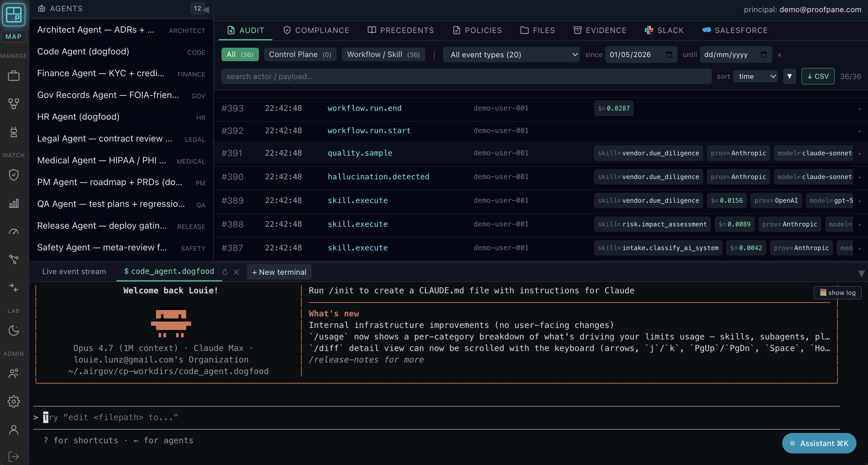This screenshot has height=465, width=868.
Task: Switch to the PRECEDENTS tab
Action: 400,30
